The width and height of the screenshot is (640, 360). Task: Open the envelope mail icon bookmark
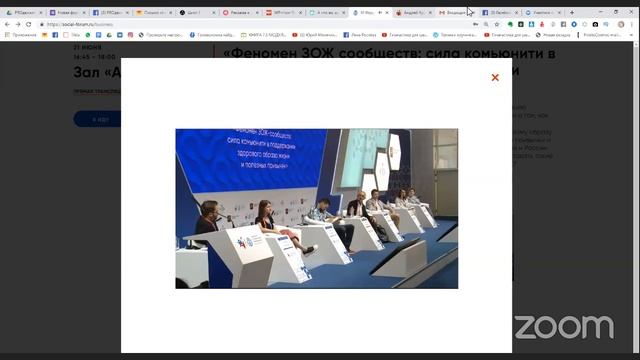tap(44, 35)
